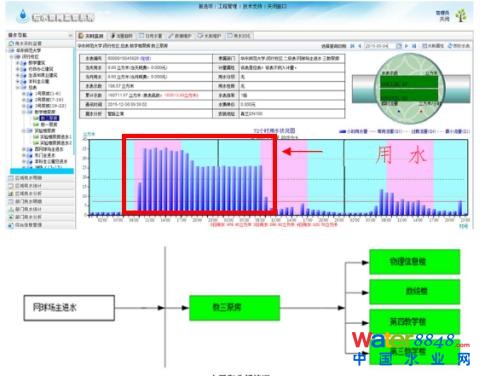Jump to the last record with the skip-forward icon

[414, 46]
